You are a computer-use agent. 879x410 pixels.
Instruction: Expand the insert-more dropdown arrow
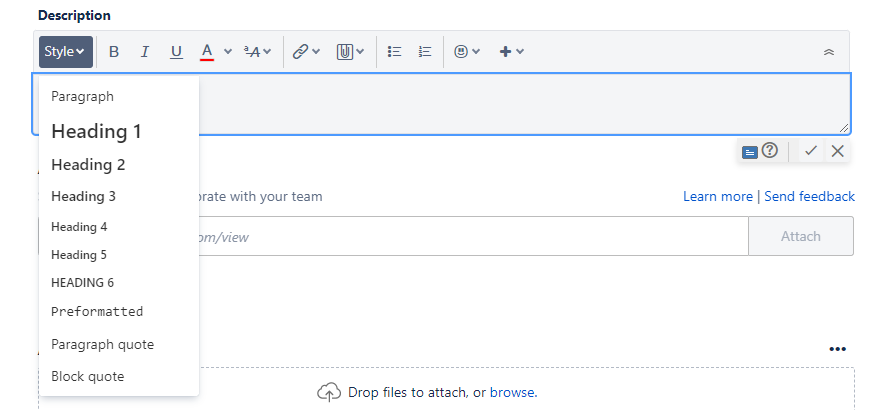[520, 52]
